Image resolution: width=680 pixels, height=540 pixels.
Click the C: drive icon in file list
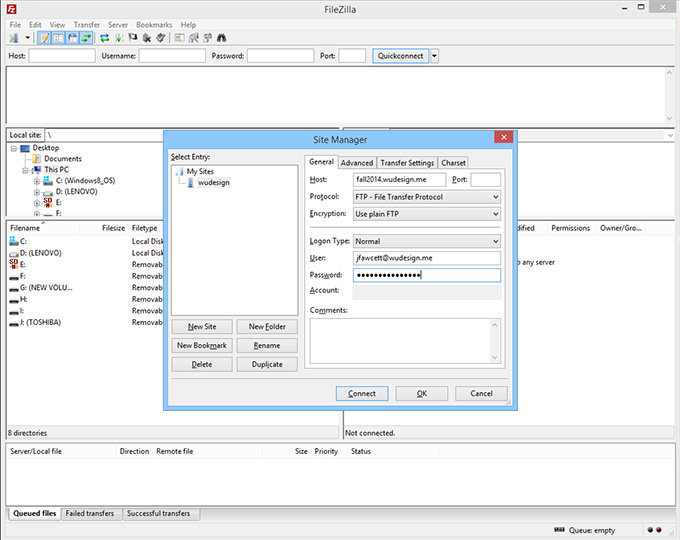click(x=13, y=242)
